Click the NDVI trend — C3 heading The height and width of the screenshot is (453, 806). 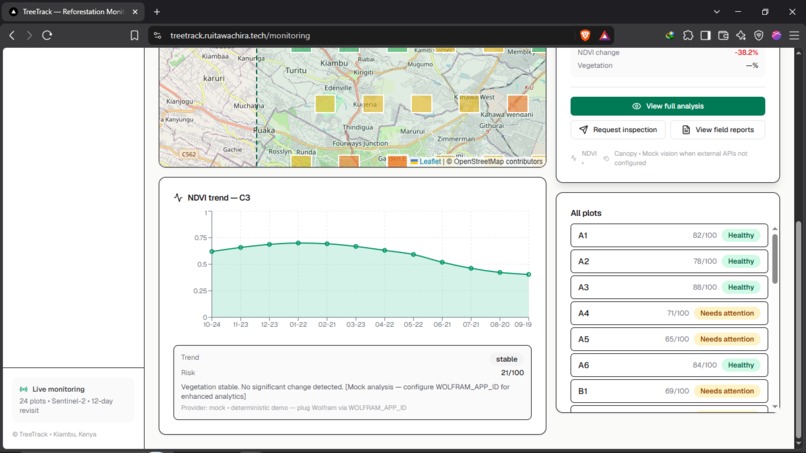(218, 197)
